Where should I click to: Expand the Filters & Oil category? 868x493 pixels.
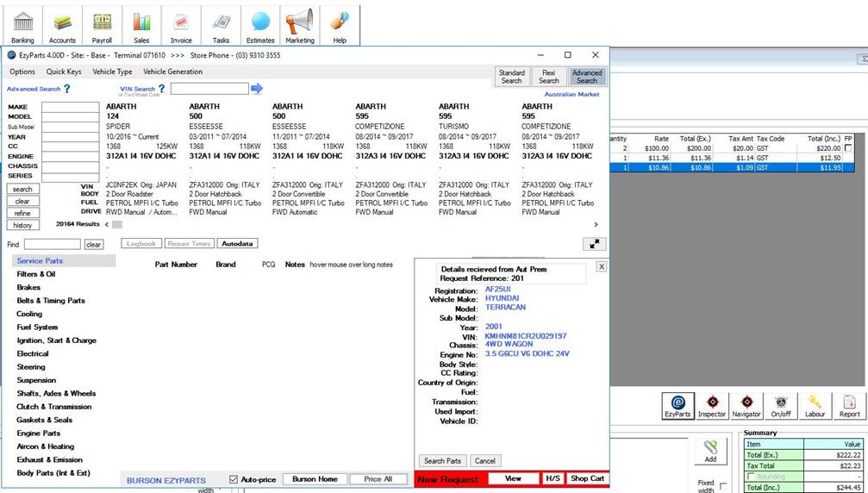pos(36,274)
